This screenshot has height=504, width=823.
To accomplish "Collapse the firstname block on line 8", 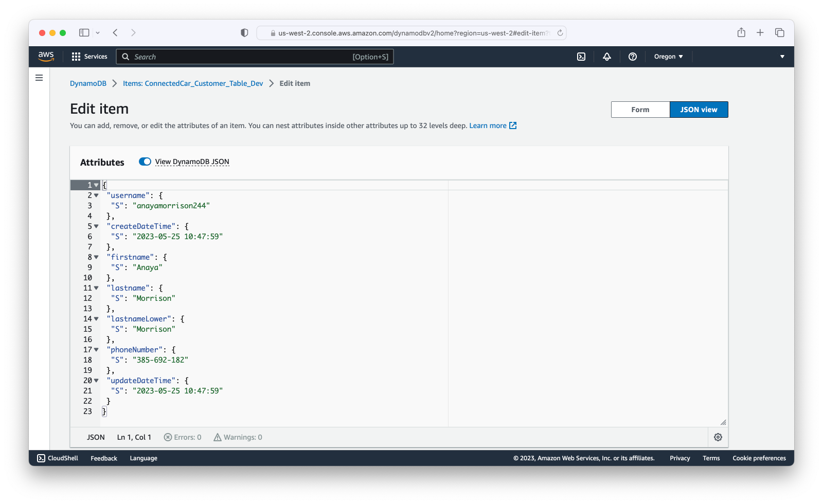I will (96, 257).
